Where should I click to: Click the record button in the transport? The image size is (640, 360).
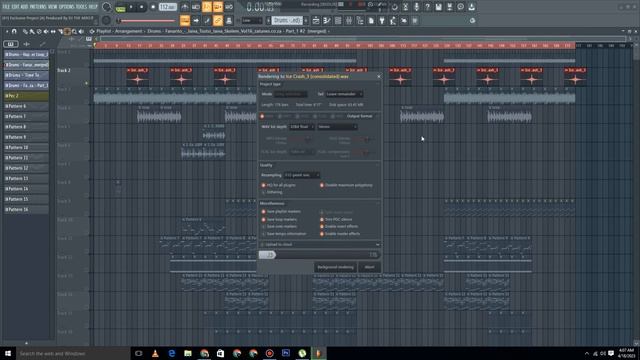coord(153,7)
